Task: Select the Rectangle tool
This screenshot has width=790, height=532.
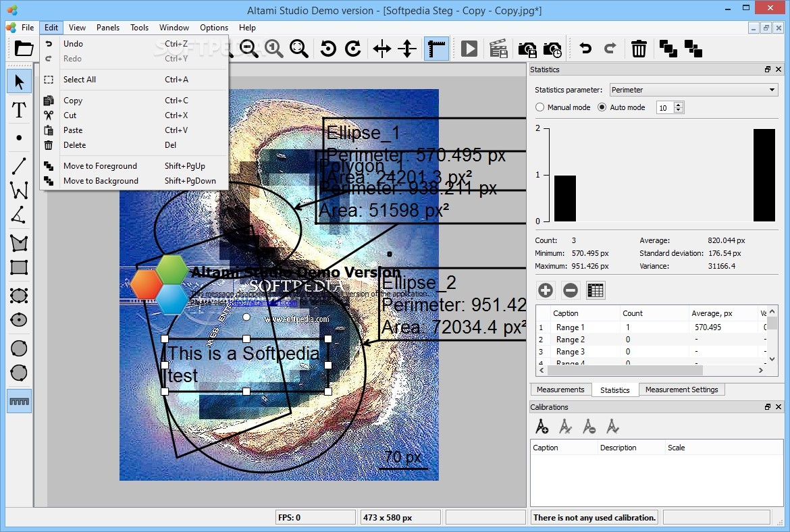Action: point(19,267)
